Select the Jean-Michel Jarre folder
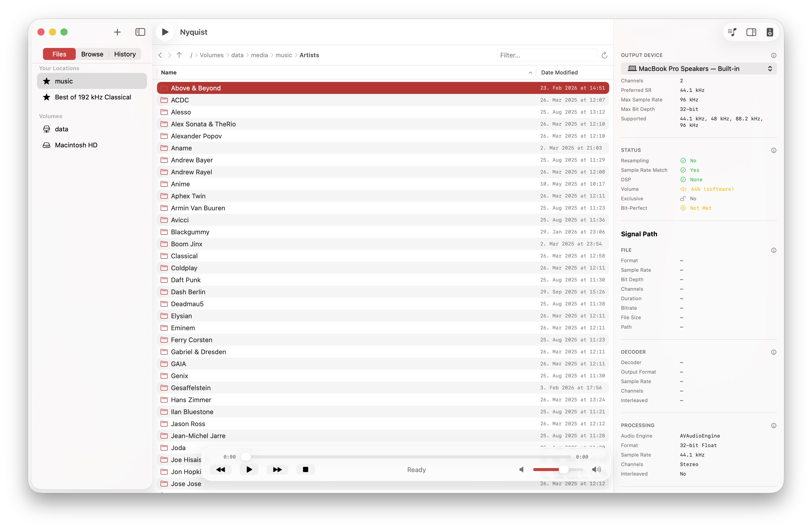 tap(383, 436)
